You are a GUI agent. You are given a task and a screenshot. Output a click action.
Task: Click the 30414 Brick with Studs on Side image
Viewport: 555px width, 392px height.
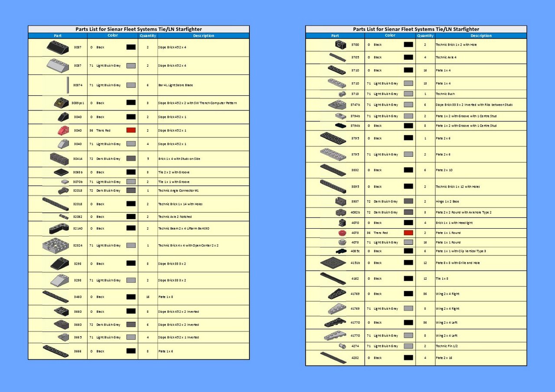click(x=59, y=159)
